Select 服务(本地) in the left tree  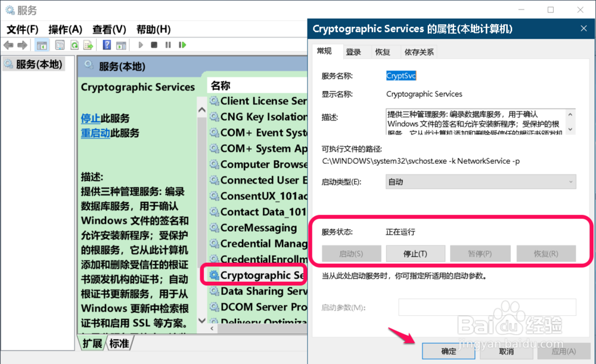[x=34, y=64]
